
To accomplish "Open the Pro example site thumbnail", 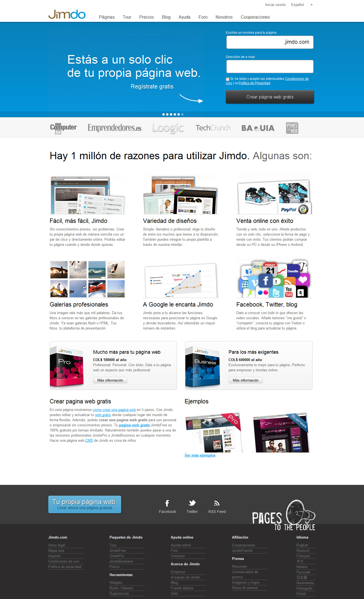I will click(x=214, y=432).
